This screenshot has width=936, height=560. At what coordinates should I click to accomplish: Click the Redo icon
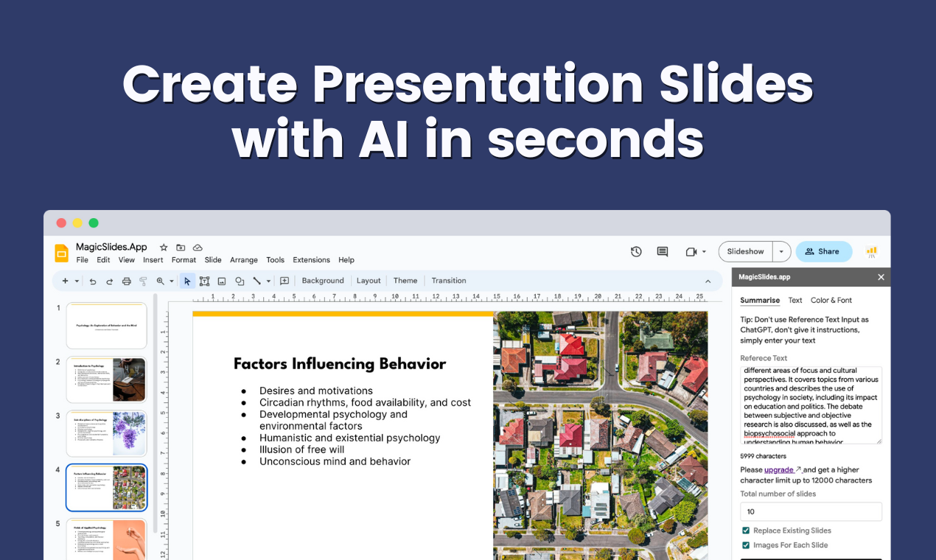(x=109, y=281)
